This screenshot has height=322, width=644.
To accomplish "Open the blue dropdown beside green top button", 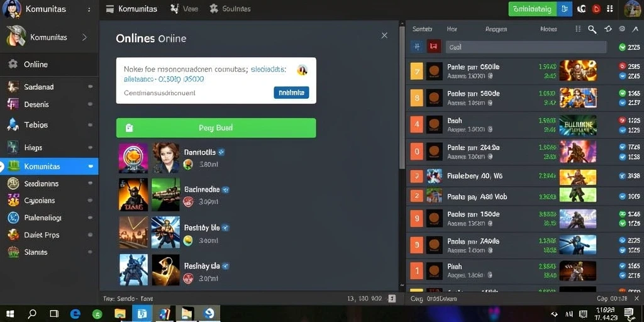I will tap(564, 9).
